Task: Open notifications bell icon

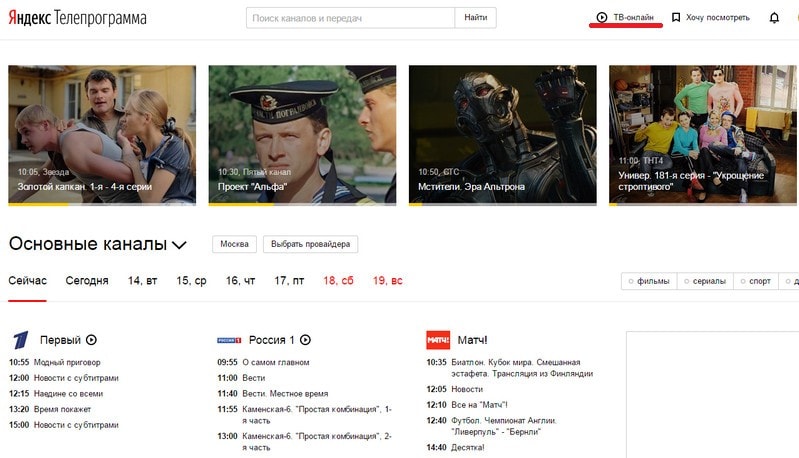Action: pyautogui.click(x=774, y=18)
